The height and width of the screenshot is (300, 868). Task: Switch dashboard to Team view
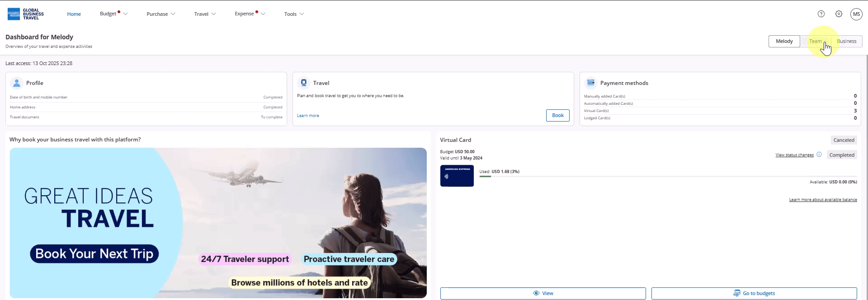(816, 41)
